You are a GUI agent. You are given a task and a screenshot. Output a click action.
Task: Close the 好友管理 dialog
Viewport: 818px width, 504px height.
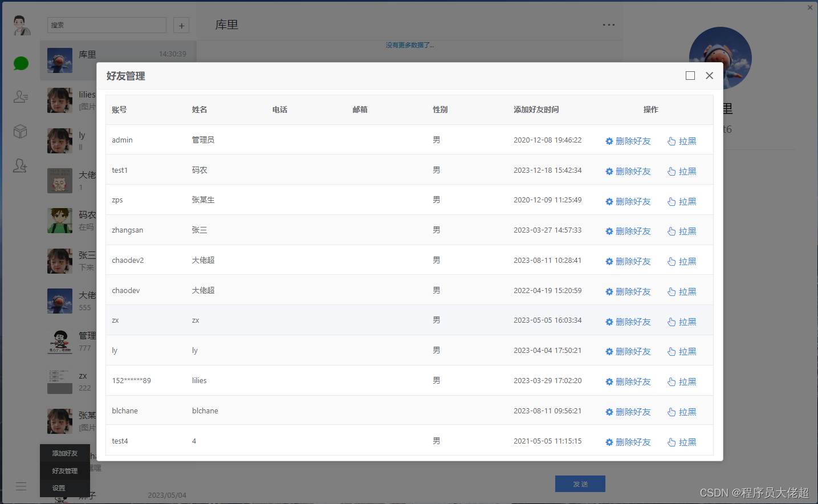point(710,76)
